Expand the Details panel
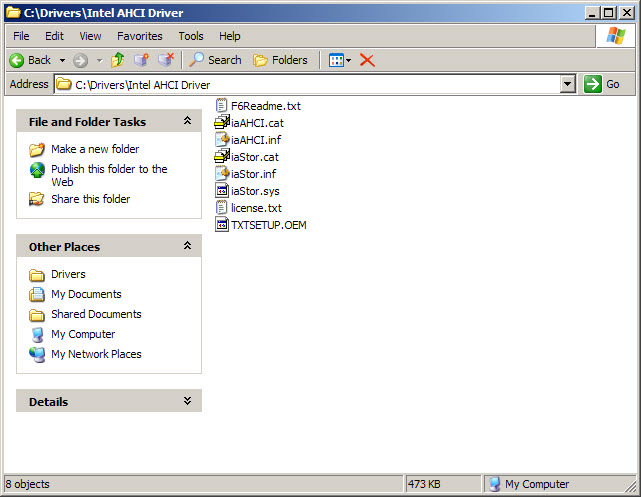This screenshot has height=497, width=641. tap(187, 401)
